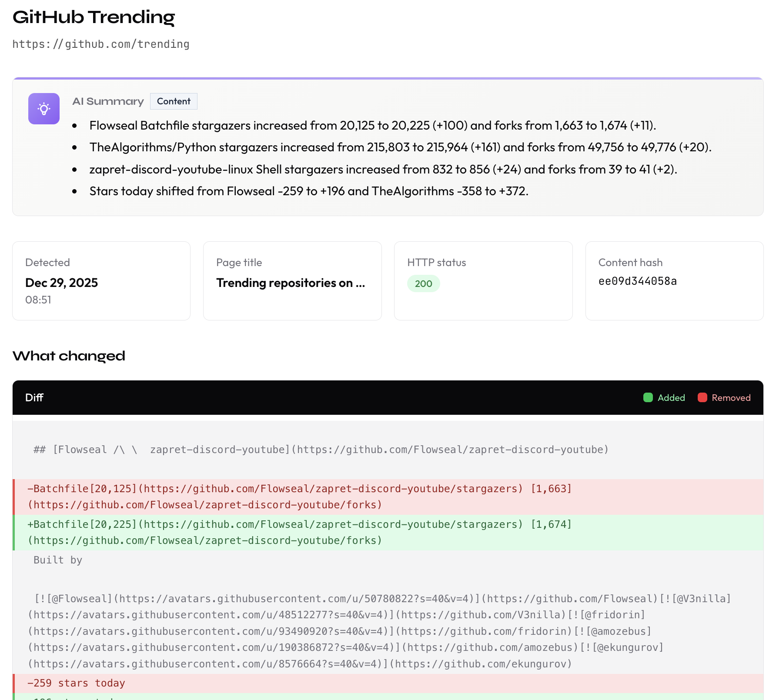Expand the Diff panel header

coord(387,397)
